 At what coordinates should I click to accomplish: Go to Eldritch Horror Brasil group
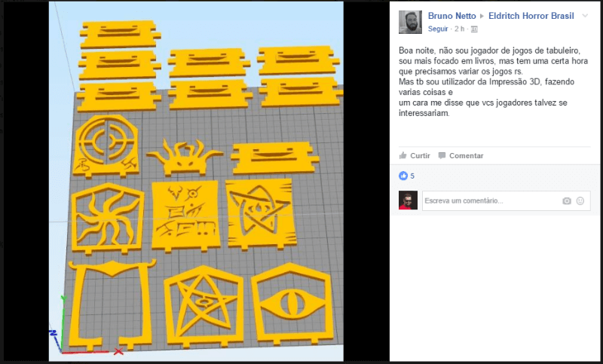tap(531, 16)
